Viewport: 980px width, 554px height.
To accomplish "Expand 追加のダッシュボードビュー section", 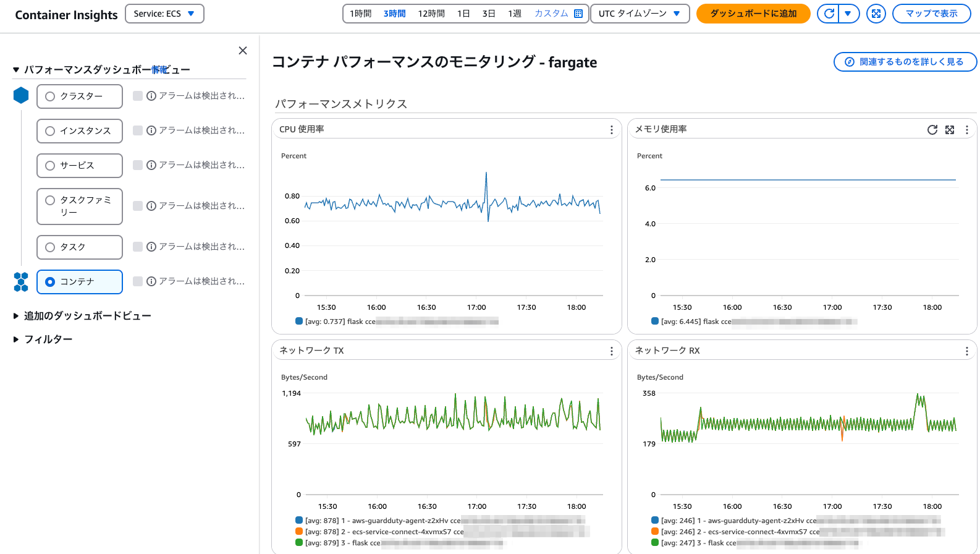I will click(x=16, y=316).
